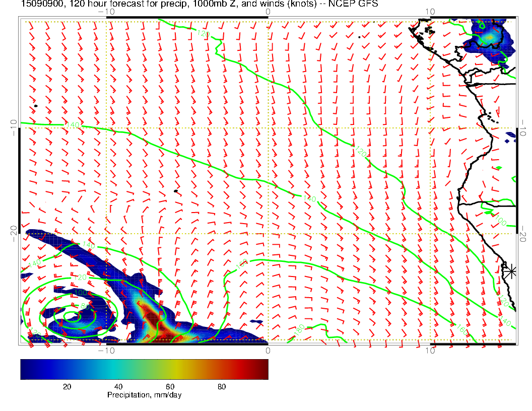Click the "Precipitation, mm/day" colorbar caption
This screenshot has height=411, width=532.
coord(144,395)
